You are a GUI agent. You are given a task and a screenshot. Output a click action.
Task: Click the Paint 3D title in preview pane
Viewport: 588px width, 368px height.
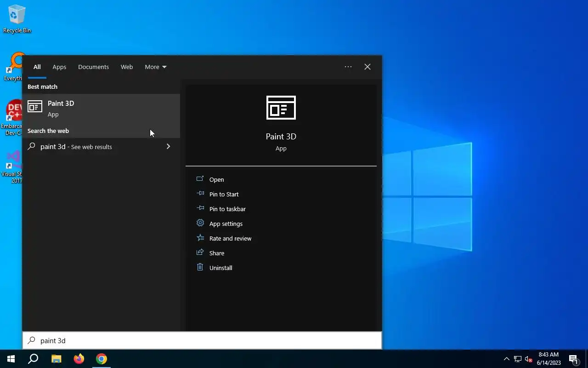281,137
